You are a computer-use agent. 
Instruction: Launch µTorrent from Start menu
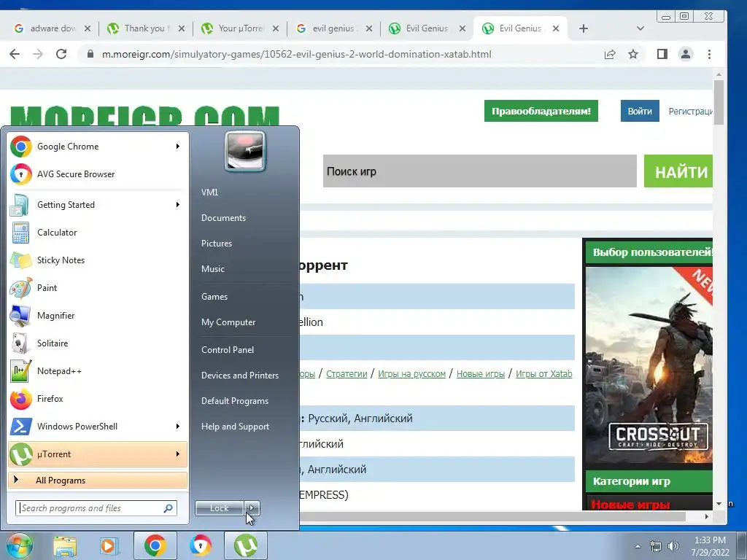(98, 454)
